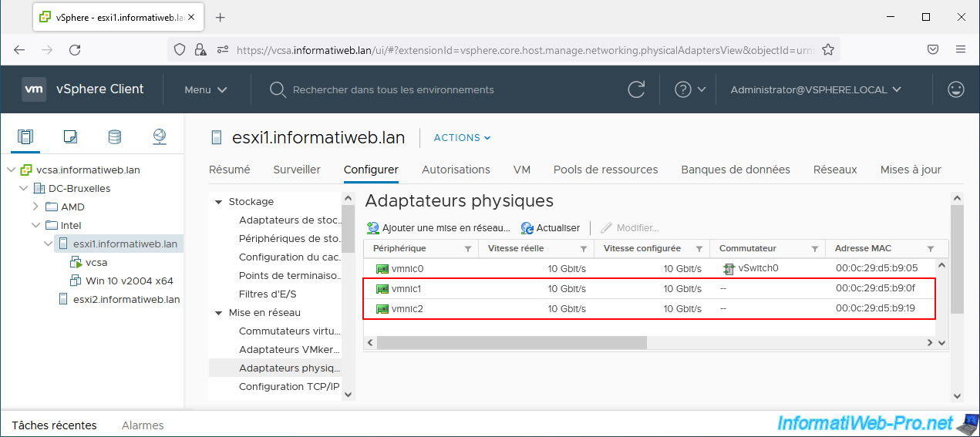Open the help question mark menu
This screenshot has width=980, height=437.
pyautogui.click(x=690, y=89)
